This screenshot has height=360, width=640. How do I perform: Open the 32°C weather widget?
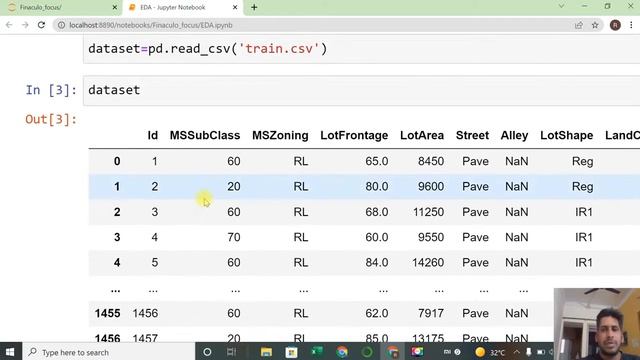pos(490,352)
